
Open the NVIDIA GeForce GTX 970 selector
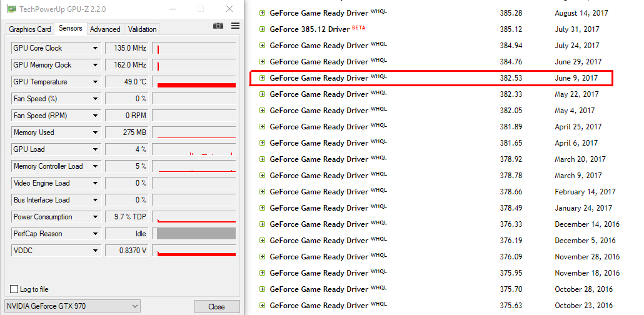[x=73, y=306]
